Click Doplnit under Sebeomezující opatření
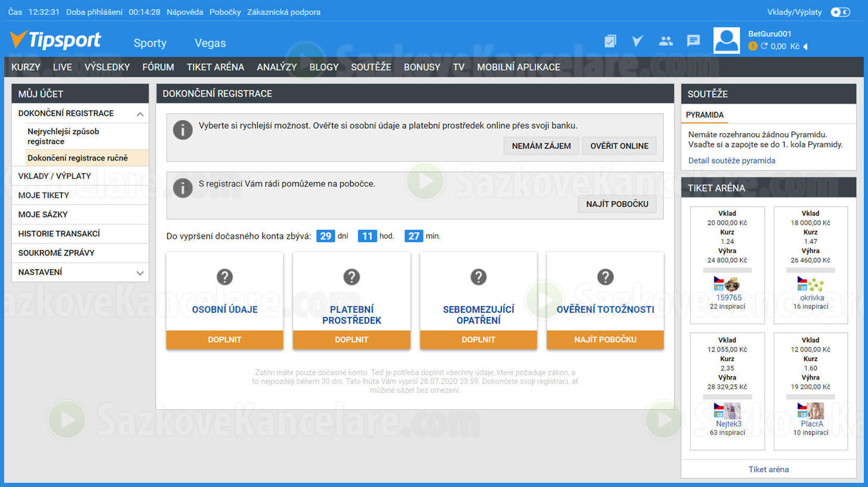Image resolution: width=868 pixels, height=487 pixels. tap(478, 340)
